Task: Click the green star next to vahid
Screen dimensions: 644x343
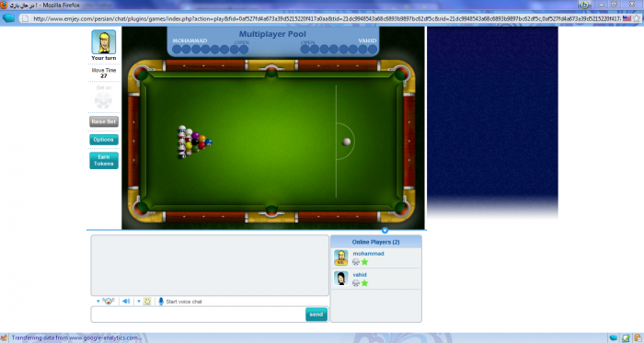Action: tap(364, 282)
